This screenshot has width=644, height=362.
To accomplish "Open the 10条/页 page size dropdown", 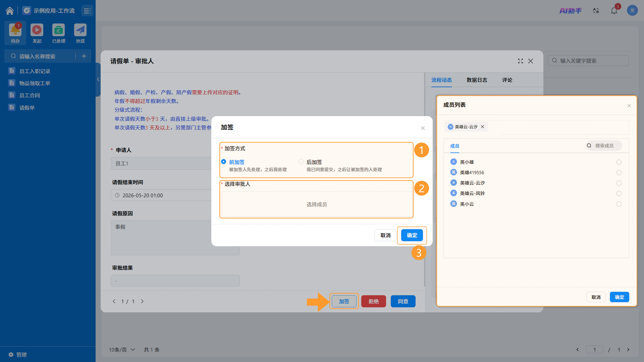I will pos(122,349).
